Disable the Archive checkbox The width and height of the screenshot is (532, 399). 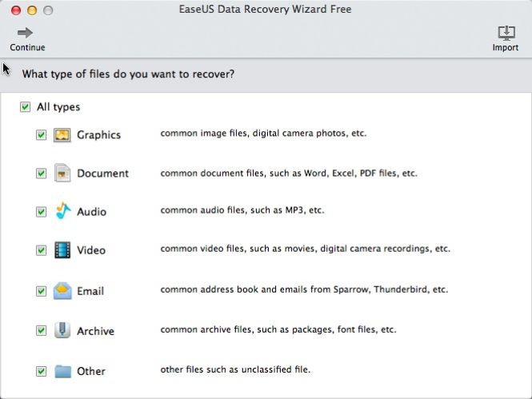[x=41, y=330]
